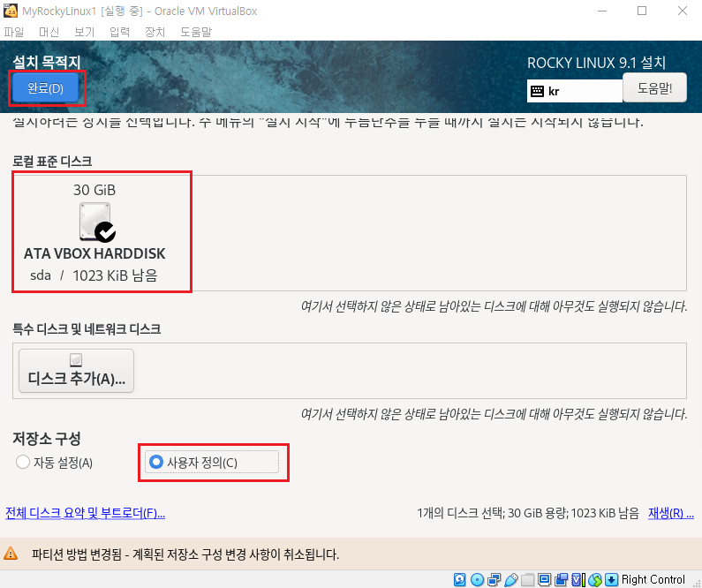This screenshot has height=588, width=702.
Task: Click the Right Control host key label
Action: [x=653, y=579]
